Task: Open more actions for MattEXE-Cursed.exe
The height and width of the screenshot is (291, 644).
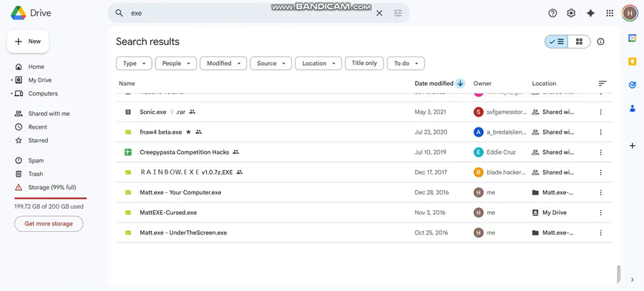Action: tap(600, 212)
